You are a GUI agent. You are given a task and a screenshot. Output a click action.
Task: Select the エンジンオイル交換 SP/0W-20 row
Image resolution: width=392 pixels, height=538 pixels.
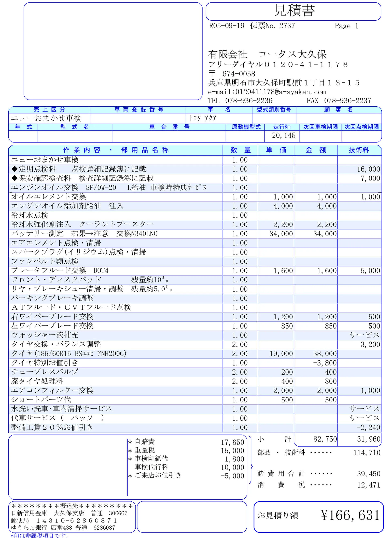click(195, 188)
